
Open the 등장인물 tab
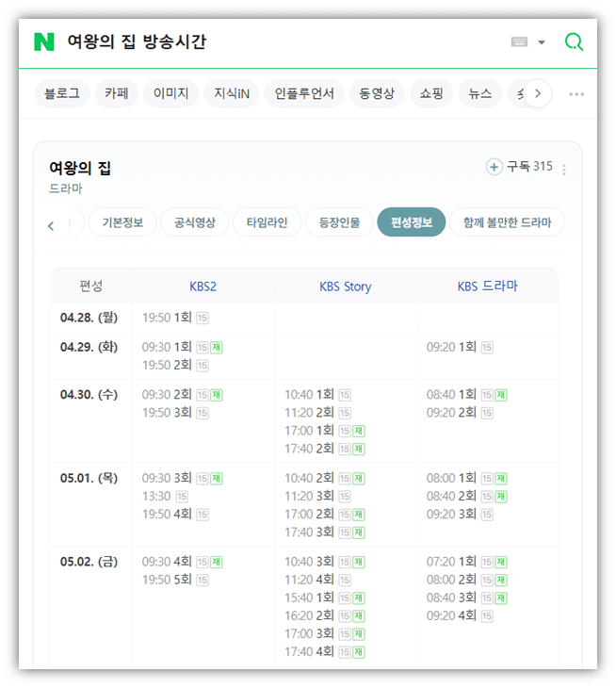pos(339,222)
